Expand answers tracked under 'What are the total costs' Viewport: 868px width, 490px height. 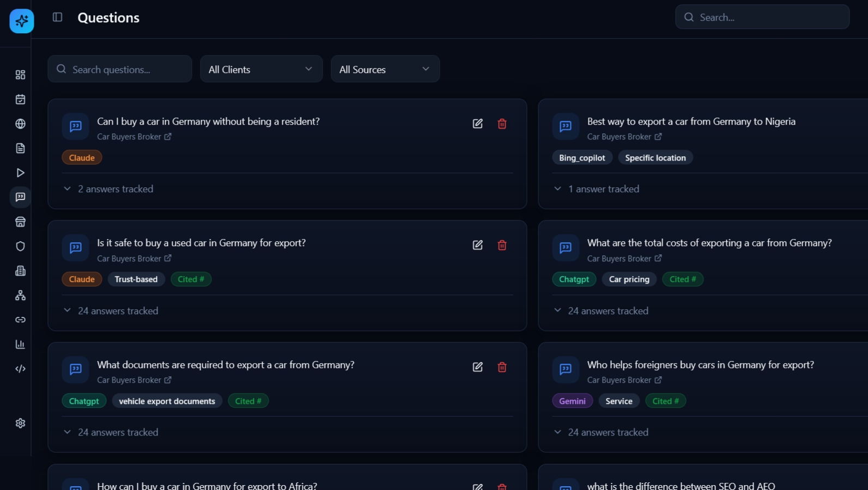point(601,311)
